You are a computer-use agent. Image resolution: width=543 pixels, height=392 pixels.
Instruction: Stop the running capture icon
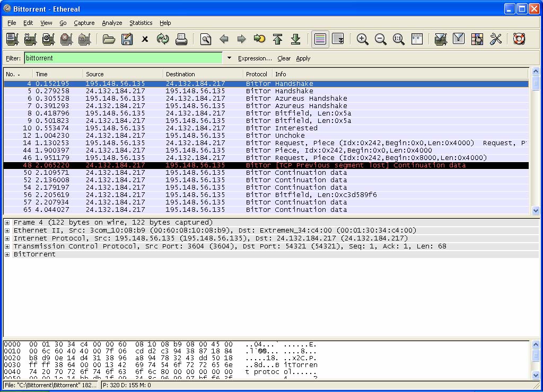click(x=66, y=39)
